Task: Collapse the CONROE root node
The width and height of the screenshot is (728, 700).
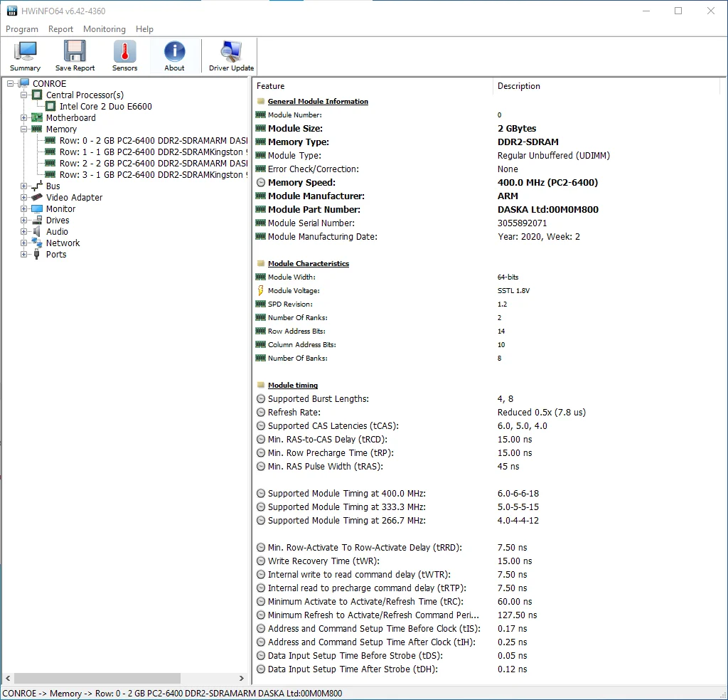Action: [10, 84]
